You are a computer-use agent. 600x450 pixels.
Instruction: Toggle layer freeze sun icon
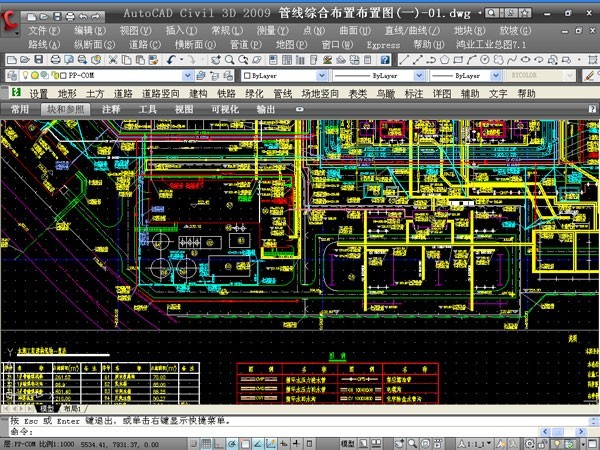click(34, 76)
